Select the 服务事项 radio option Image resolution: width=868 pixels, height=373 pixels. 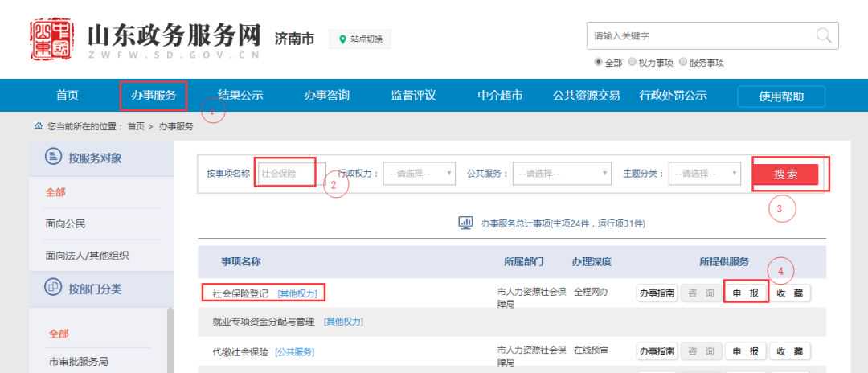[683, 63]
